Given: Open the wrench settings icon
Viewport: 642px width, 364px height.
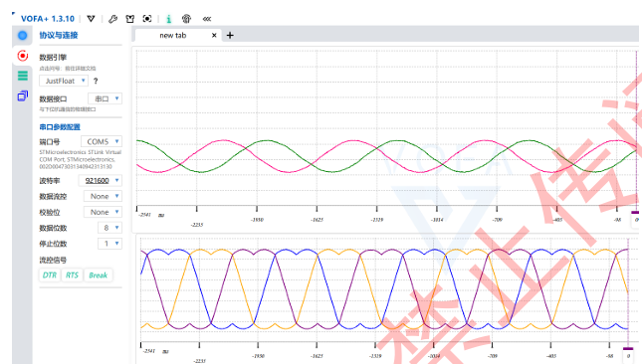Looking at the screenshot, I should [x=113, y=19].
